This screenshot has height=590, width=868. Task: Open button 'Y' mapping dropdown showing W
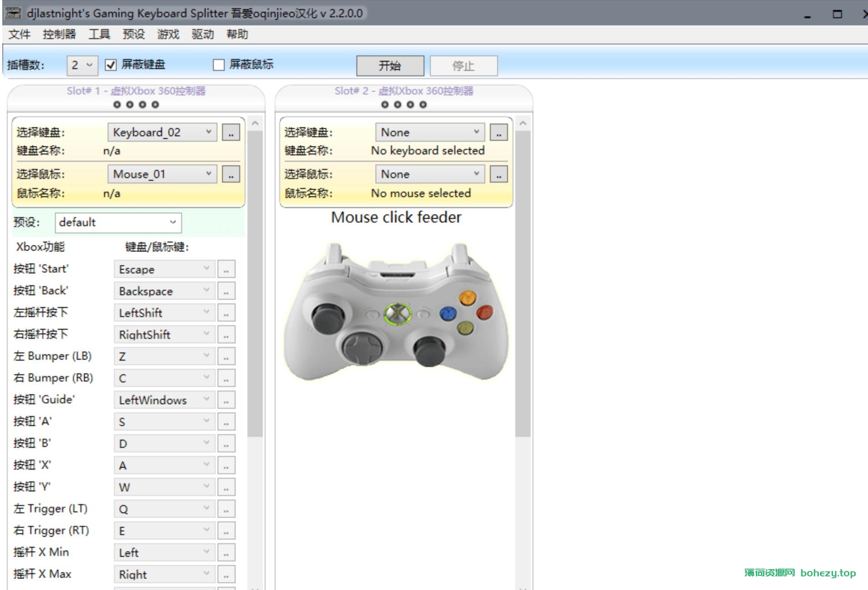tap(164, 487)
